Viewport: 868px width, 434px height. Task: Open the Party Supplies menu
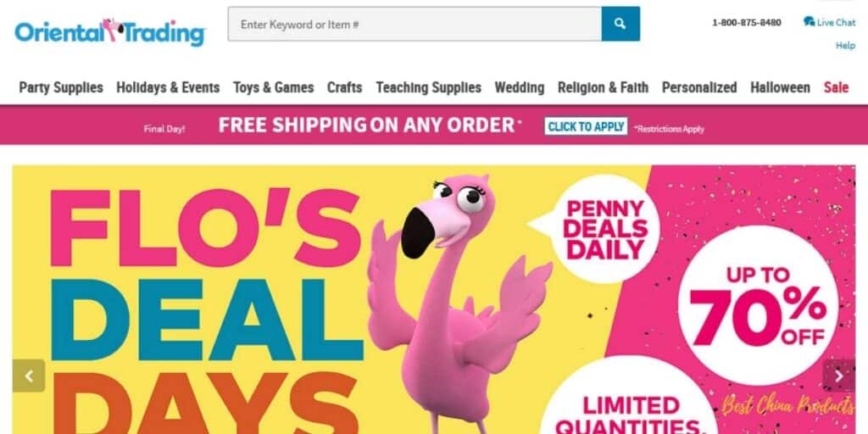click(x=61, y=87)
